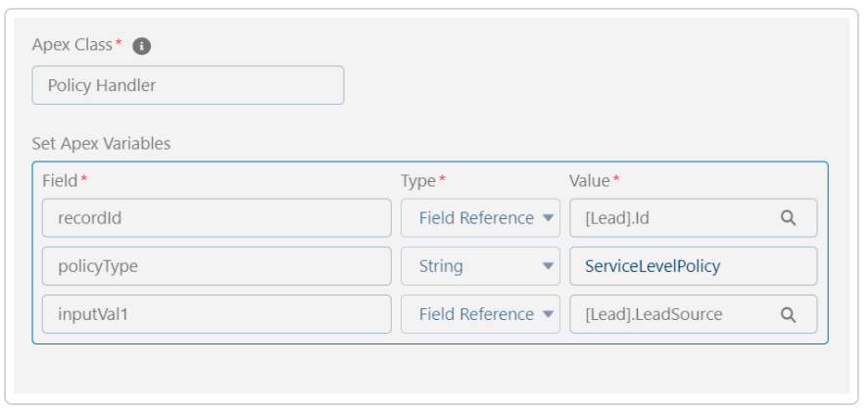Focus the policyType field input
The width and height of the screenshot is (868, 411).
(x=217, y=266)
